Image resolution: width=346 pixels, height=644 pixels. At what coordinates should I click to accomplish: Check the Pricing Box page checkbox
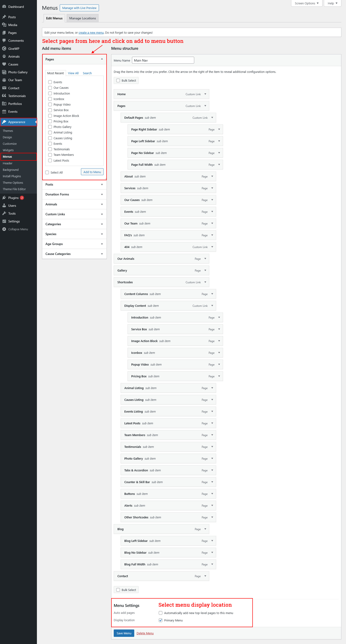(50, 121)
